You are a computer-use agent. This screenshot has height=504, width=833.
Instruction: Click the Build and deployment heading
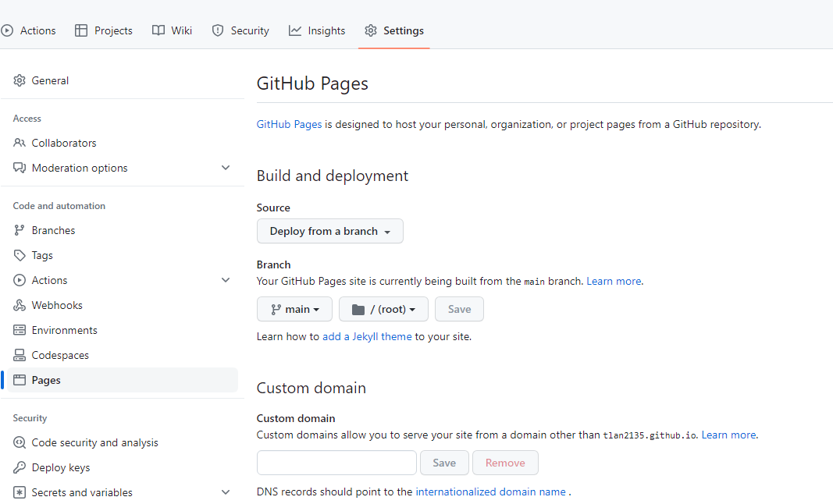click(333, 176)
